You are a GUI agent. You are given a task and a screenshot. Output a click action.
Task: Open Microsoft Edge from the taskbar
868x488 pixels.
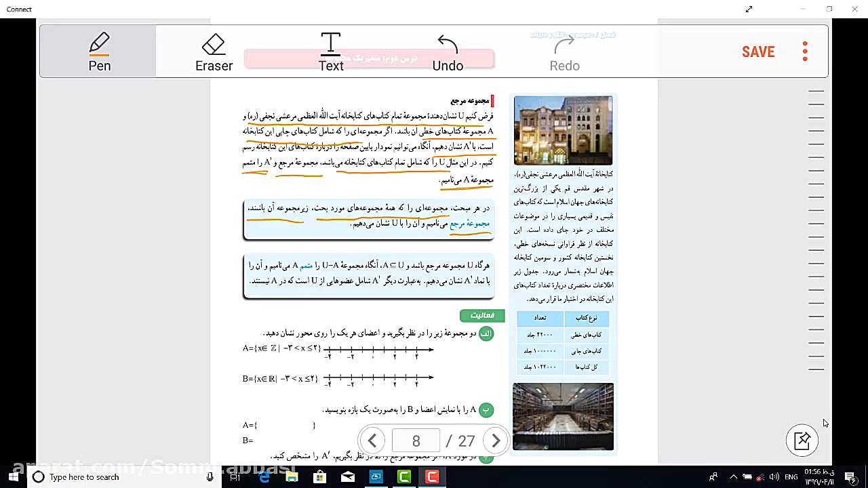pos(264,477)
